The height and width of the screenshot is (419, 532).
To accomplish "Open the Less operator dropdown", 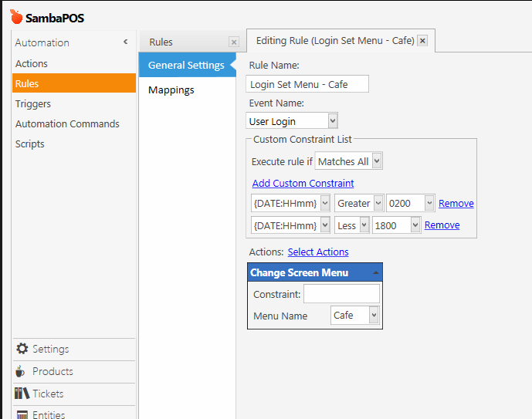I will point(364,225).
